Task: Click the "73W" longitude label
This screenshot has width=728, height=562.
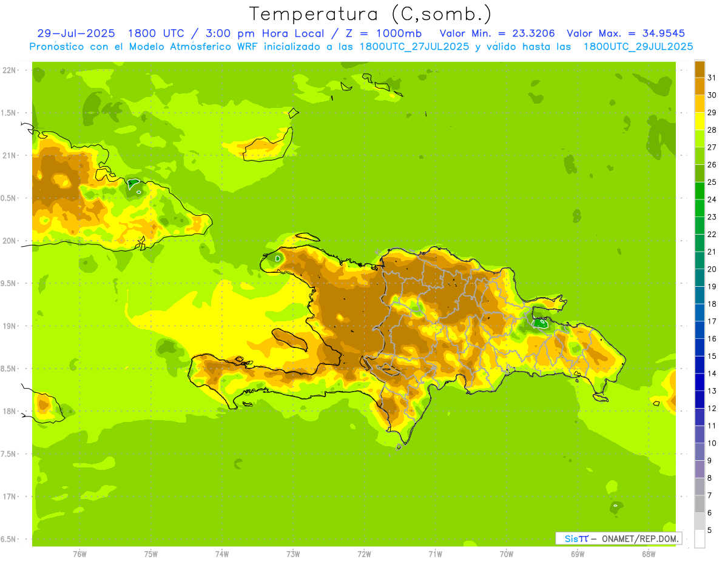Action: 293,554
